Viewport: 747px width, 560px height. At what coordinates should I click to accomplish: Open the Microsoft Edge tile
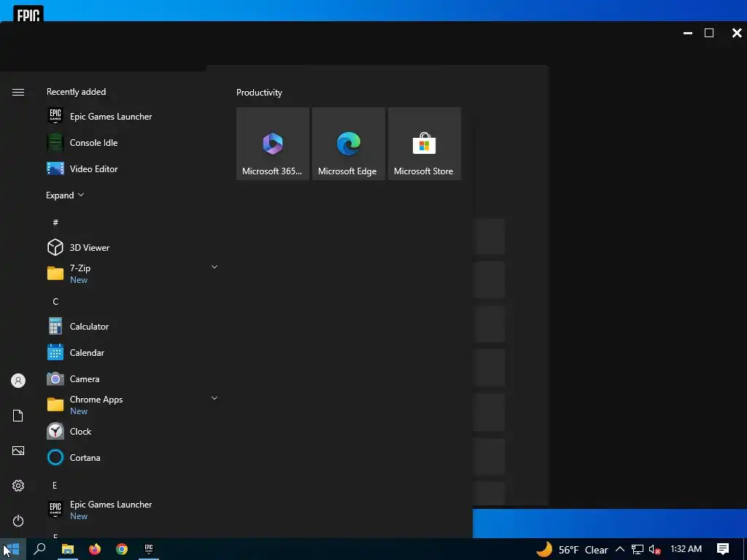point(348,144)
